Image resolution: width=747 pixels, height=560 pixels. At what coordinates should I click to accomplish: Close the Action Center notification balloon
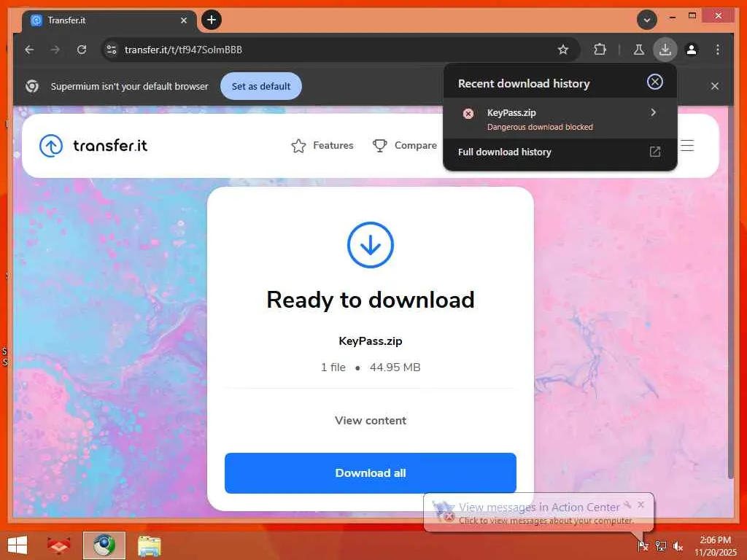click(x=641, y=505)
